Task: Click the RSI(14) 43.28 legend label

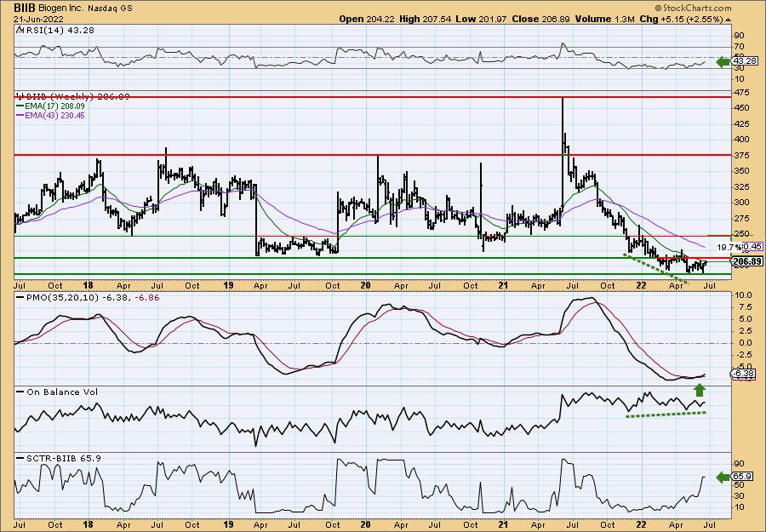Action: (x=59, y=31)
